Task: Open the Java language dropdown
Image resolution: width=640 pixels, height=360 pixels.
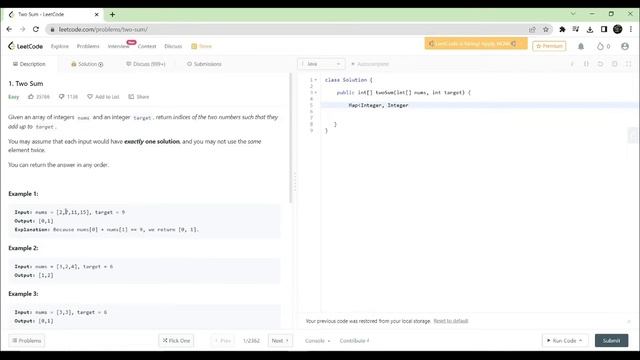Action: (321, 64)
